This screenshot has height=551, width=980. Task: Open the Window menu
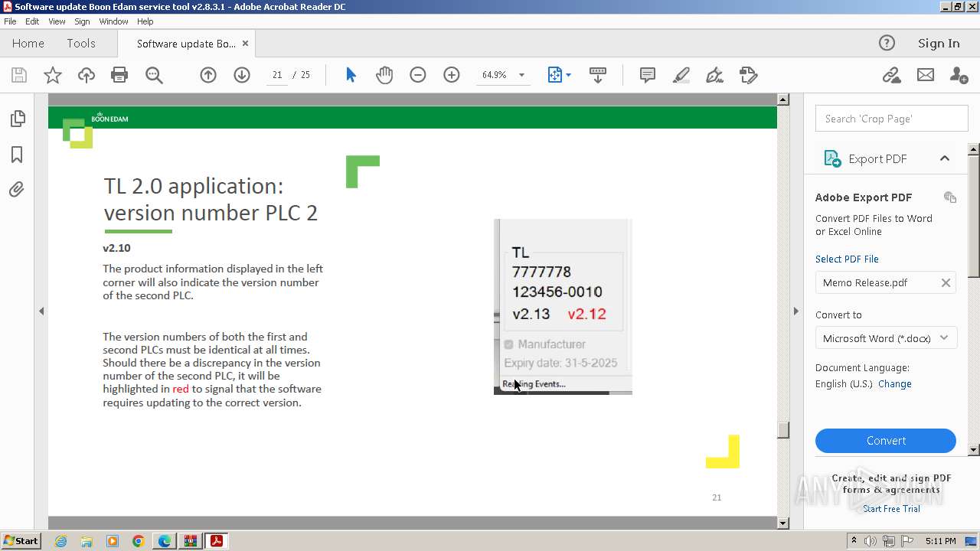pyautogui.click(x=113, y=21)
